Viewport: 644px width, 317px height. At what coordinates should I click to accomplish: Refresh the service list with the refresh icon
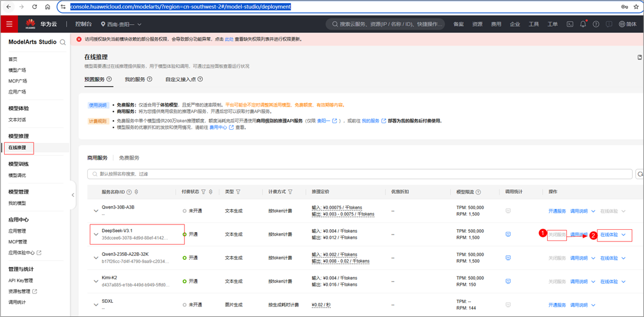639,174
